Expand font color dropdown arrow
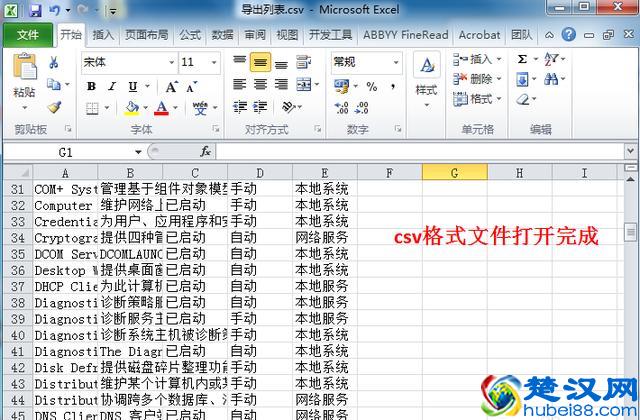Viewport: 640px width, 420px height. click(176, 108)
